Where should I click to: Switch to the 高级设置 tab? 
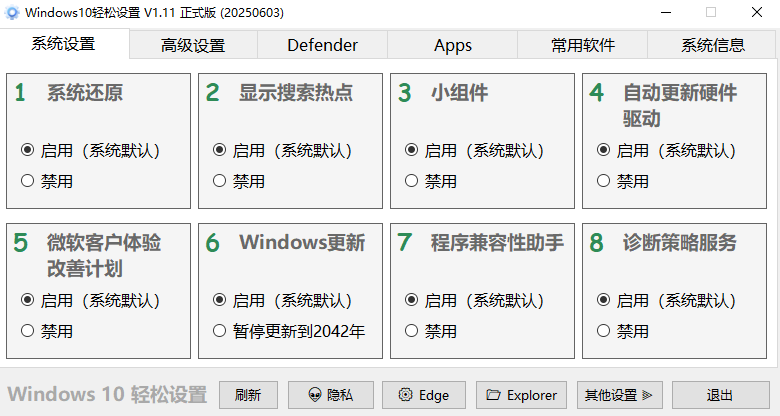tap(193, 45)
